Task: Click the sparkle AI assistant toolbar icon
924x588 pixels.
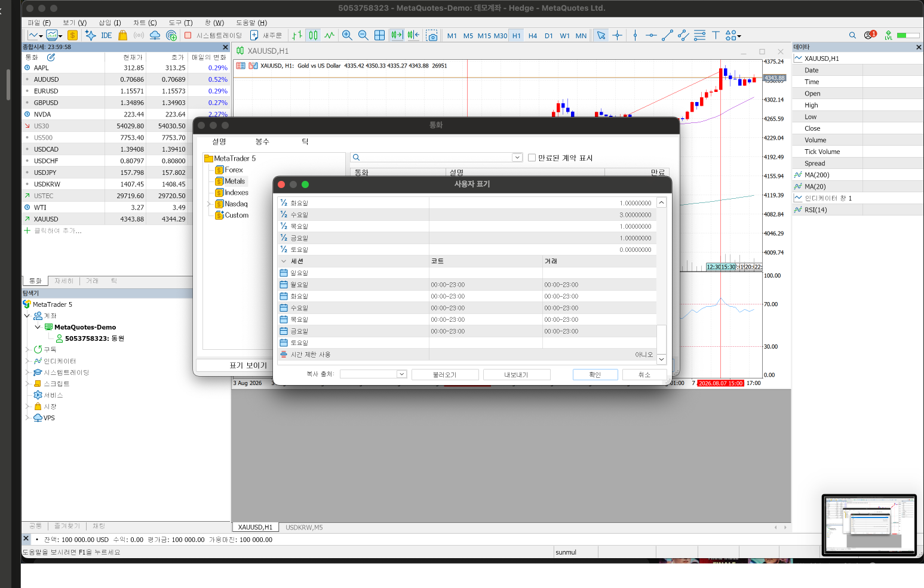Action: click(x=90, y=35)
